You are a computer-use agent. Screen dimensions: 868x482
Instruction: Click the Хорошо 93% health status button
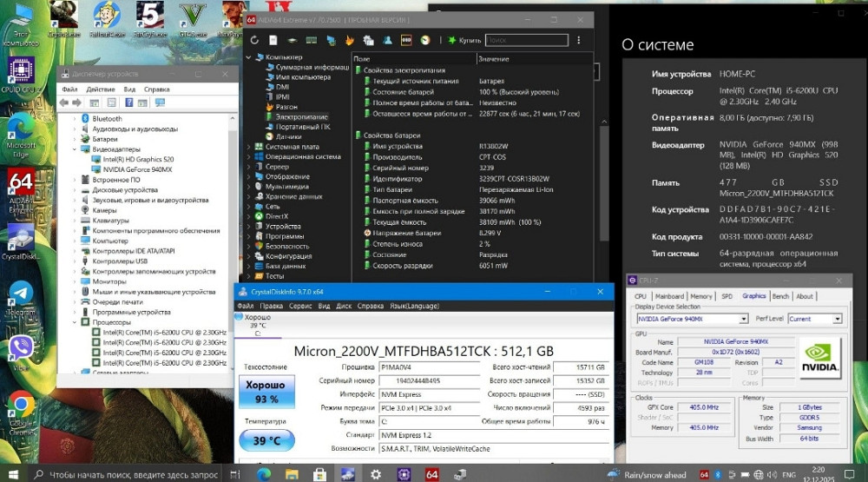click(x=266, y=392)
